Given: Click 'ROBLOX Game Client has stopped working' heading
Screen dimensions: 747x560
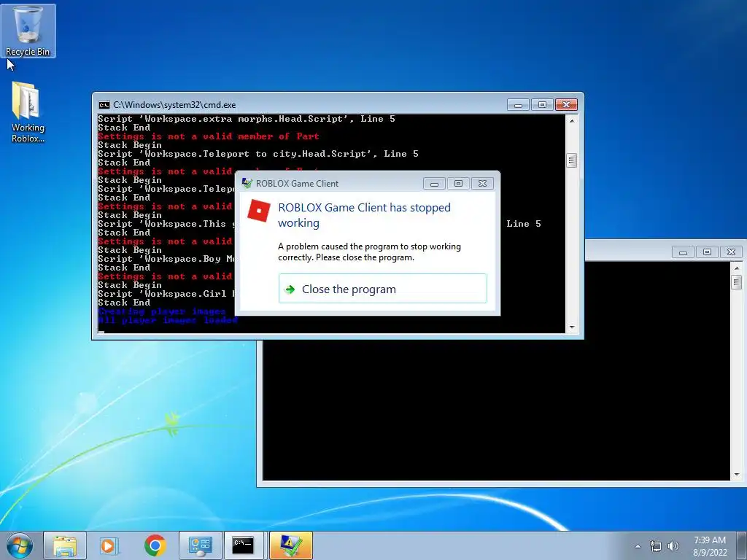Looking at the screenshot, I should point(365,215).
